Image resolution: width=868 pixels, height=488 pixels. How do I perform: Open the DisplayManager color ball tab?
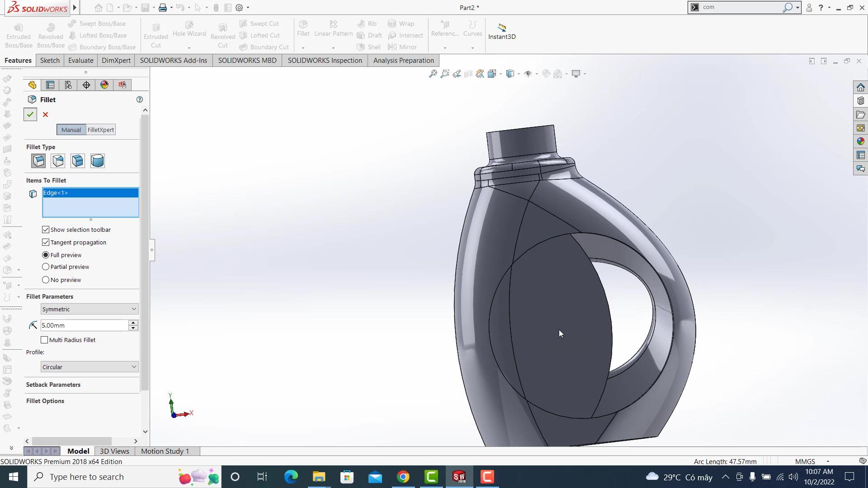(104, 85)
